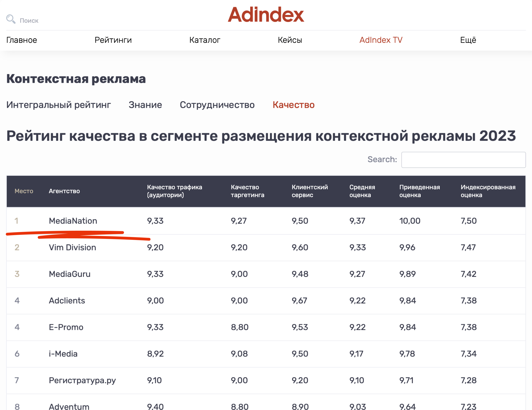Screen dimensions: 532x410
Task: Click Vim Division's 9,60 client service value
Action: coord(300,247)
